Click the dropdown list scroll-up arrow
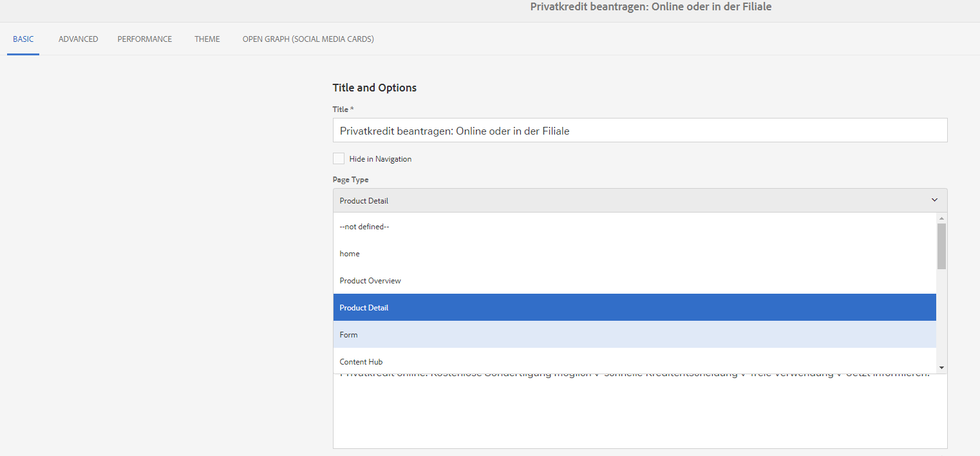 click(x=941, y=219)
